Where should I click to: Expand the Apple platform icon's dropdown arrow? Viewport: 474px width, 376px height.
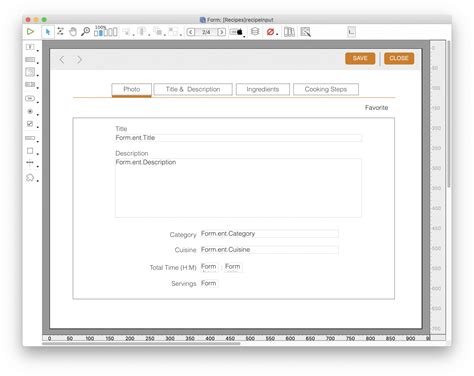[x=244, y=36]
